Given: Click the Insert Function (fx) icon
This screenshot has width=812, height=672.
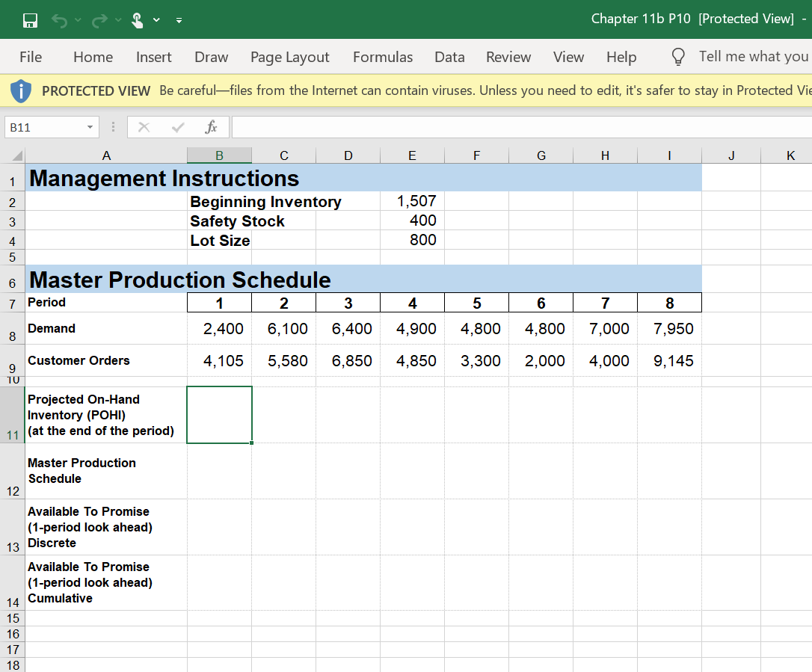Looking at the screenshot, I should click(x=211, y=127).
